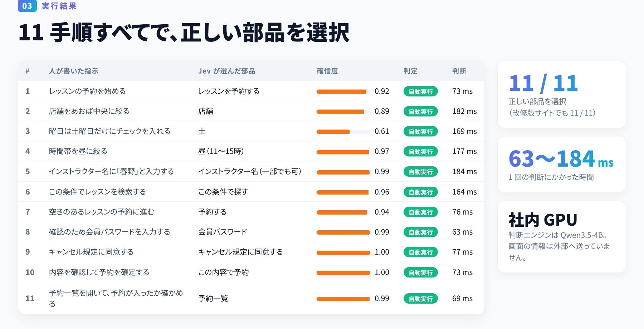Click the '03' section badge

coord(27,6)
